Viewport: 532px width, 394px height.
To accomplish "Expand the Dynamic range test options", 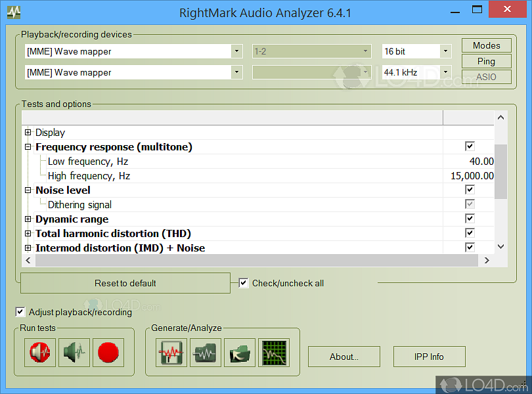I will 28,218.
